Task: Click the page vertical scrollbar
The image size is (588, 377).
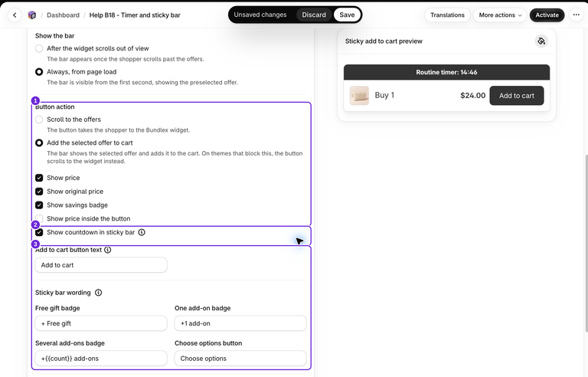Action: click(586, 244)
